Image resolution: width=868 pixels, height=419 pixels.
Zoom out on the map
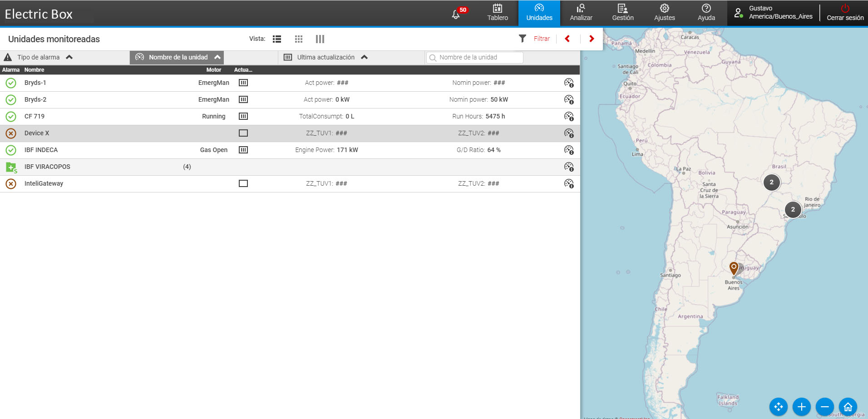coord(824,407)
